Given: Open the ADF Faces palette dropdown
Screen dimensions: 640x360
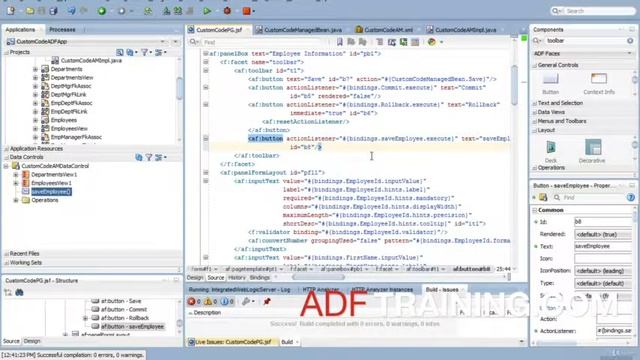Looking at the screenshot, I should (x=629, y=53).
